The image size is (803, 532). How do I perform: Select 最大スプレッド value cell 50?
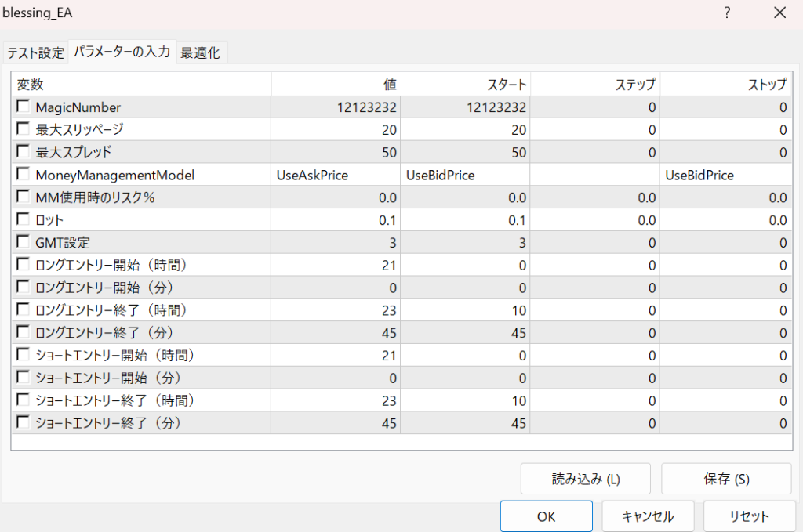[x=336, y=153]
